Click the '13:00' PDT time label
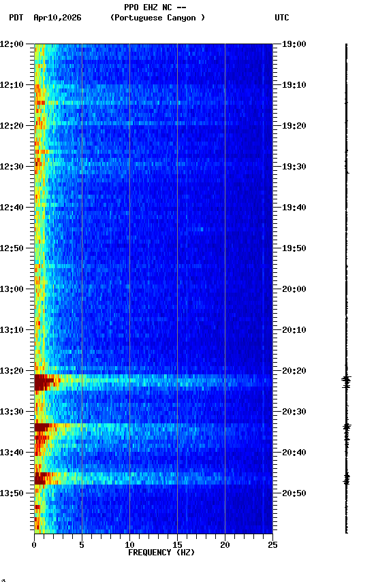Screen dimensions: 376x588 pyautogui.click(x=12, y=289)
